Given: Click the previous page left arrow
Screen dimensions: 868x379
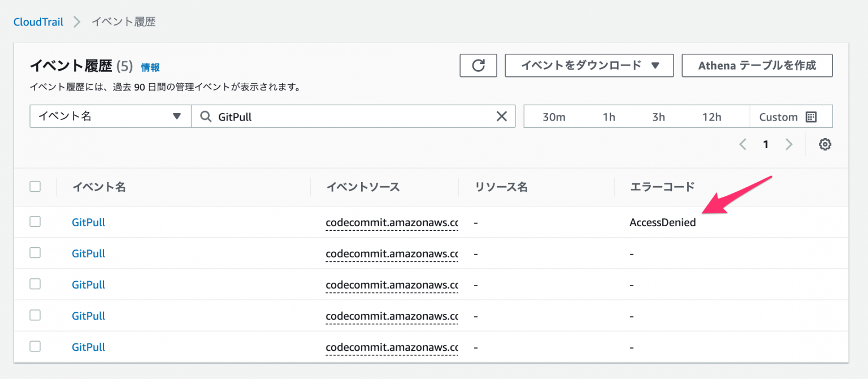Looking at the screenshot, I should (x=743, y=144).
